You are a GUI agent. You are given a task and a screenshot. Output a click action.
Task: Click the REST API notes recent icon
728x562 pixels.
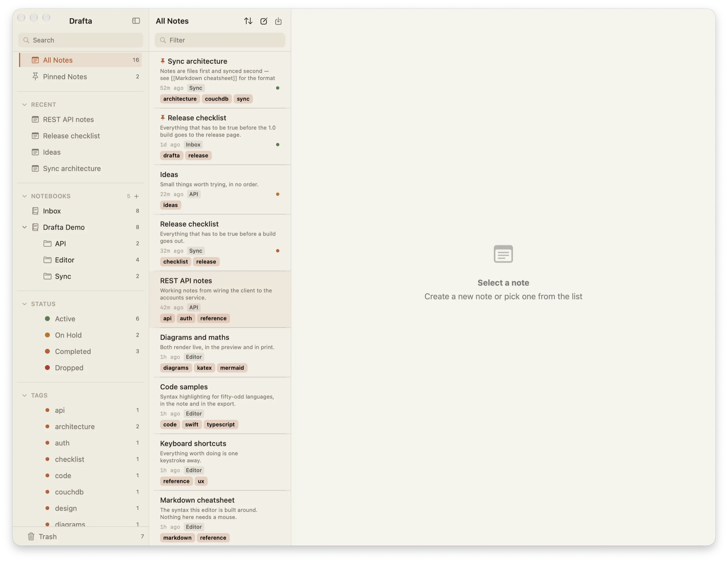35,119
